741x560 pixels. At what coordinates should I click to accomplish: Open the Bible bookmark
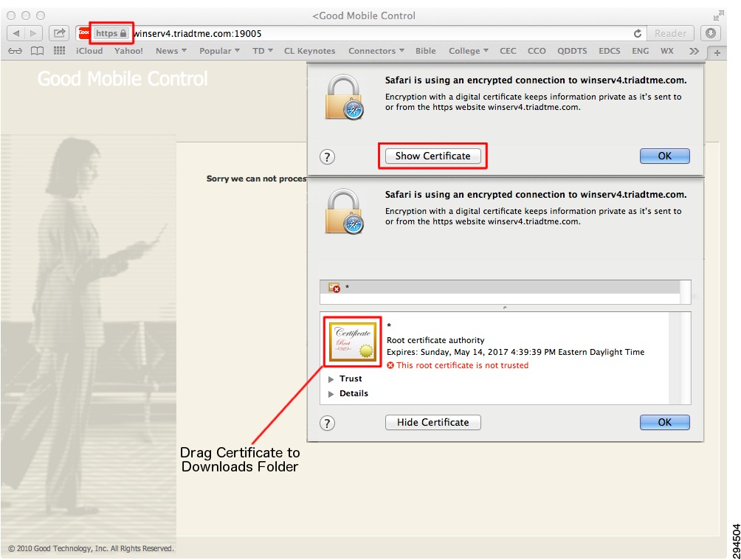coord(425,51)
